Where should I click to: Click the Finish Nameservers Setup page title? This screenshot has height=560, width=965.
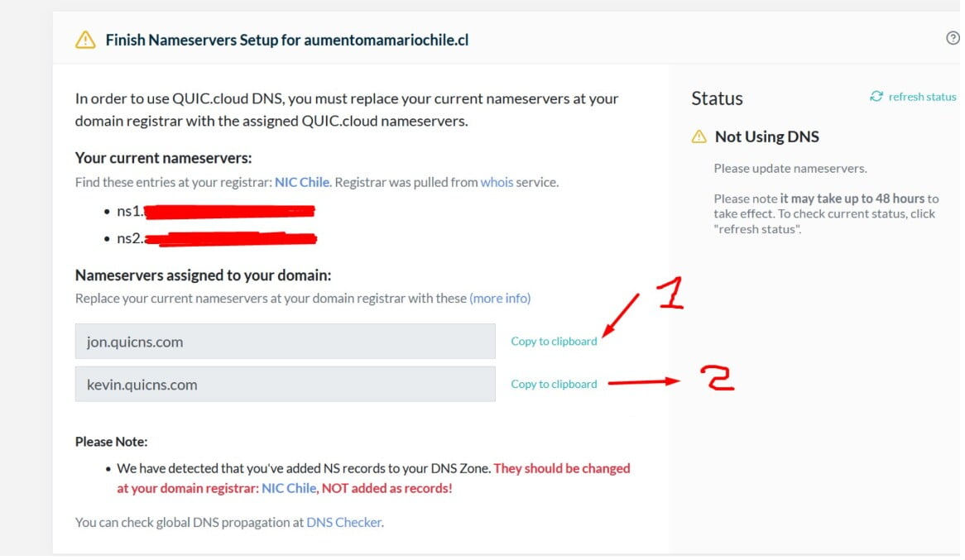(x=287, y=40)
